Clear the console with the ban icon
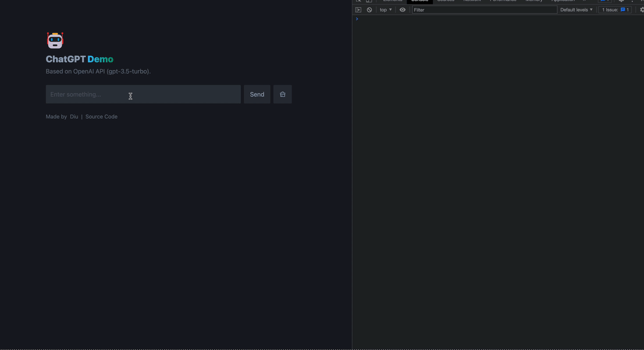The image size is (644, 350). pos(369,10)
